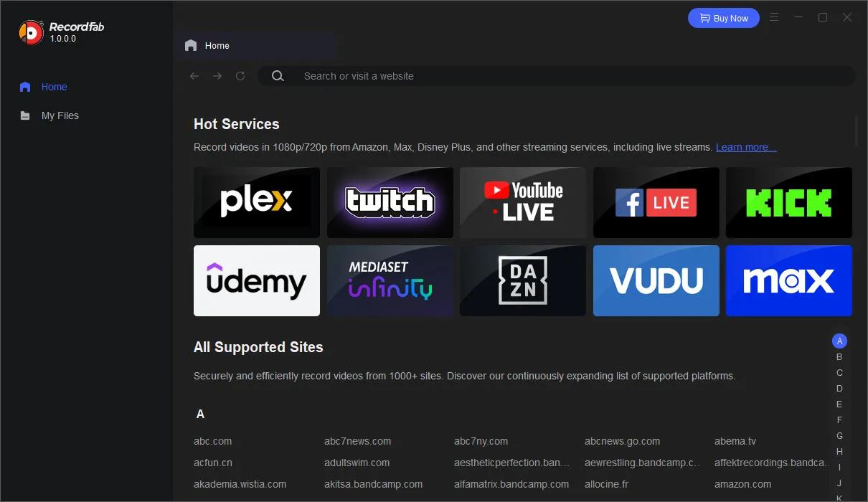Click the magnifier search icon
868x502 pixels.
pos(278,76)
